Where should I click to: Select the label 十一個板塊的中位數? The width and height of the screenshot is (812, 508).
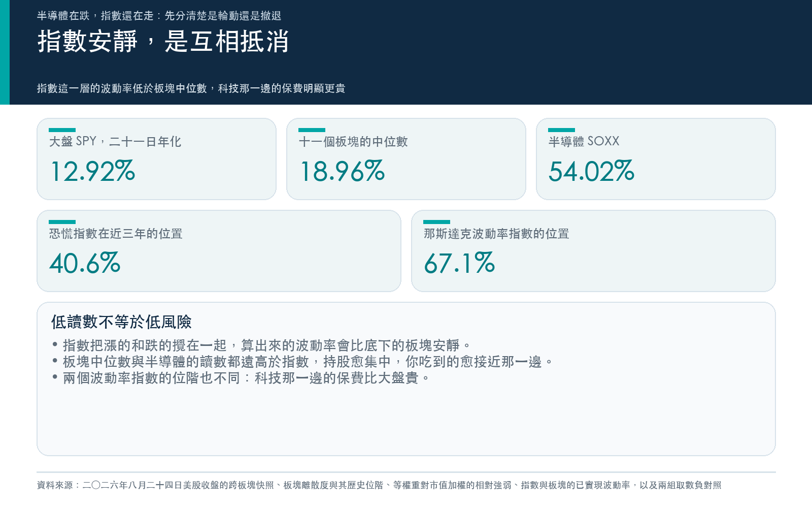point(353,141)
